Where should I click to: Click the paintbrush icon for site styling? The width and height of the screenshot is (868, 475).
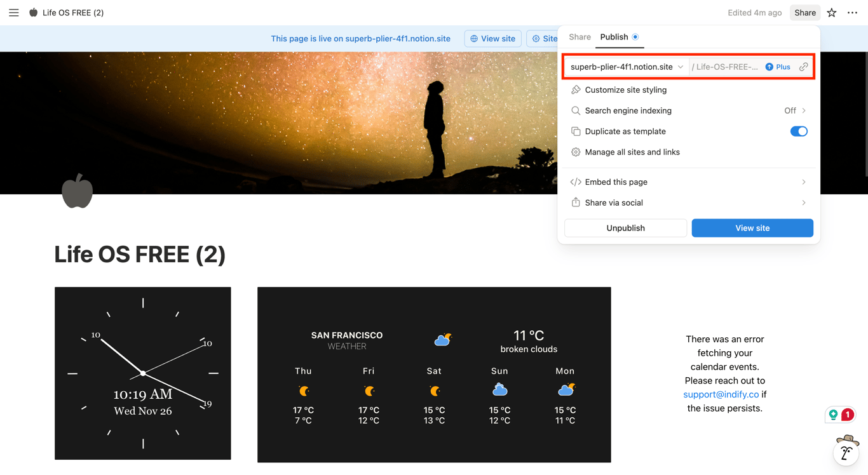point(576,90)
